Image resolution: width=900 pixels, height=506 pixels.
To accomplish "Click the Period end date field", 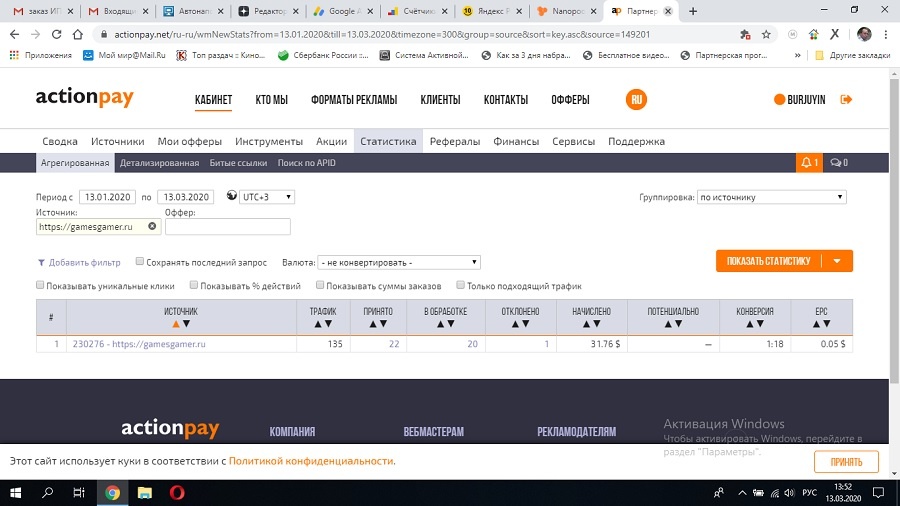I will tap(185, 197).
